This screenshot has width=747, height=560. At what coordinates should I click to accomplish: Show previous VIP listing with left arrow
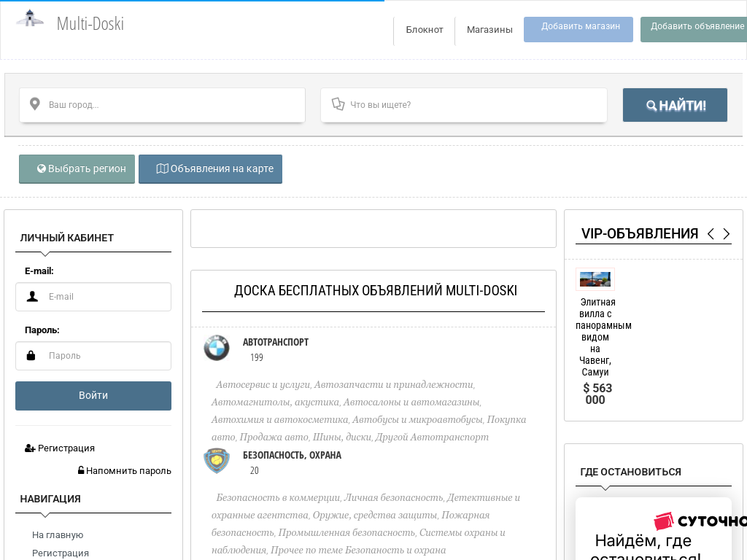click(711, 234)
